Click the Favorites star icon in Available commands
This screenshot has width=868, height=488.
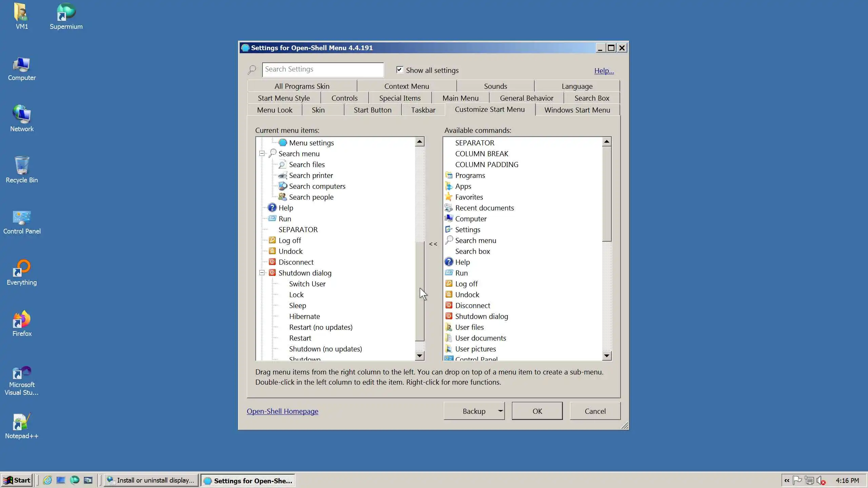click(x=449, y=197)
